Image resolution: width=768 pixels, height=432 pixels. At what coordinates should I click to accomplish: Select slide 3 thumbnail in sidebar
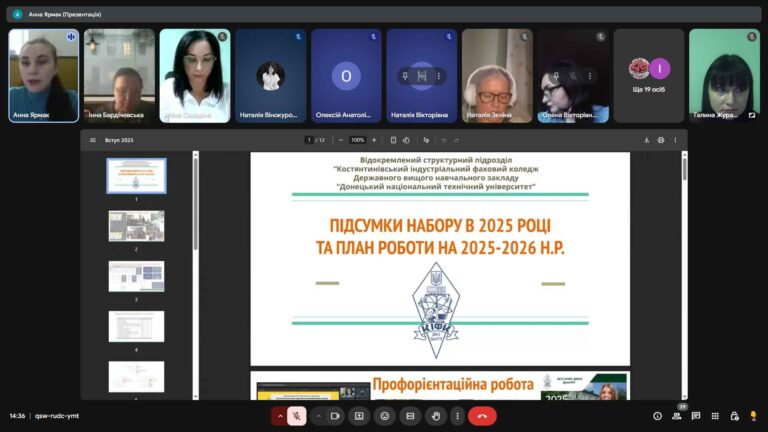pos(136,276)
